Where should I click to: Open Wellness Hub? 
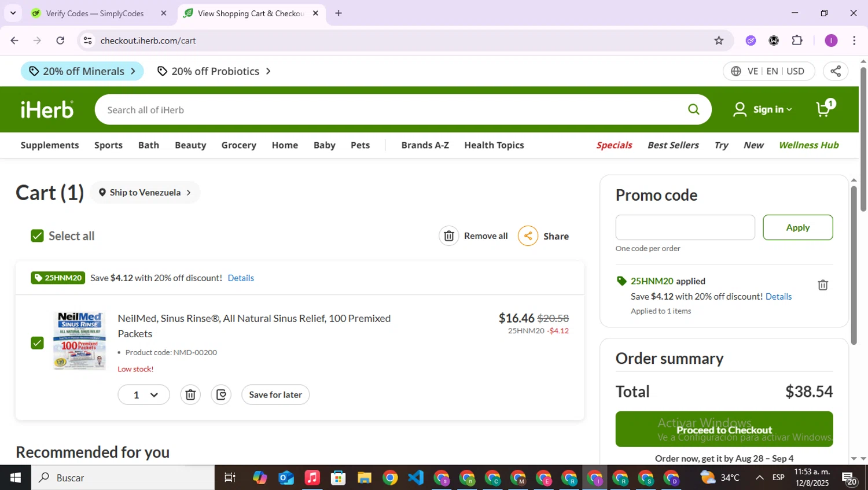click(808, 145)
